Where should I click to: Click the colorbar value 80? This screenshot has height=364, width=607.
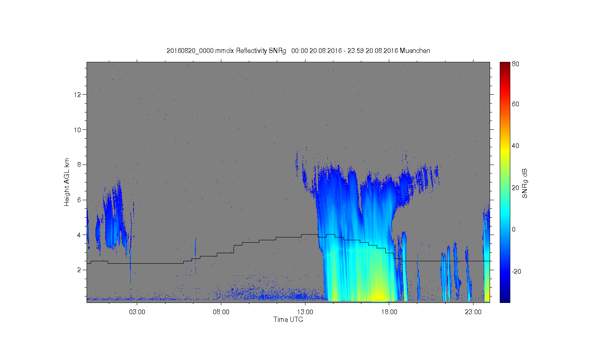pyautogui.click(x=516, y=64)
